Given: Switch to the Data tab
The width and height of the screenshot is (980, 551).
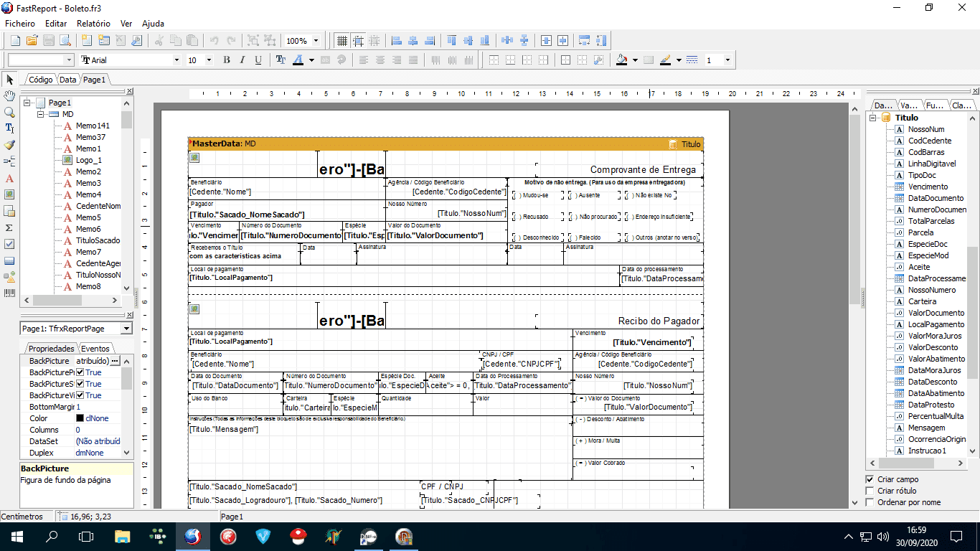Looking at the screenshot, I should (x=68, y=80).
